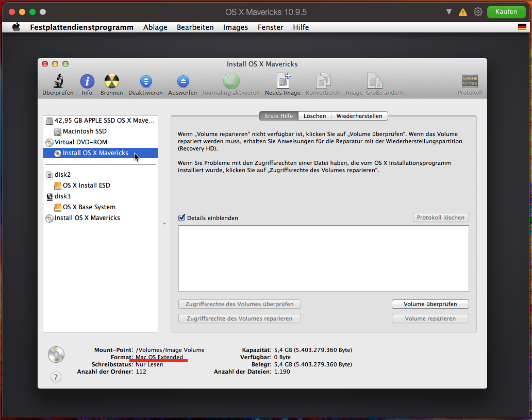Open the Fenster menu

pos(271,27)
